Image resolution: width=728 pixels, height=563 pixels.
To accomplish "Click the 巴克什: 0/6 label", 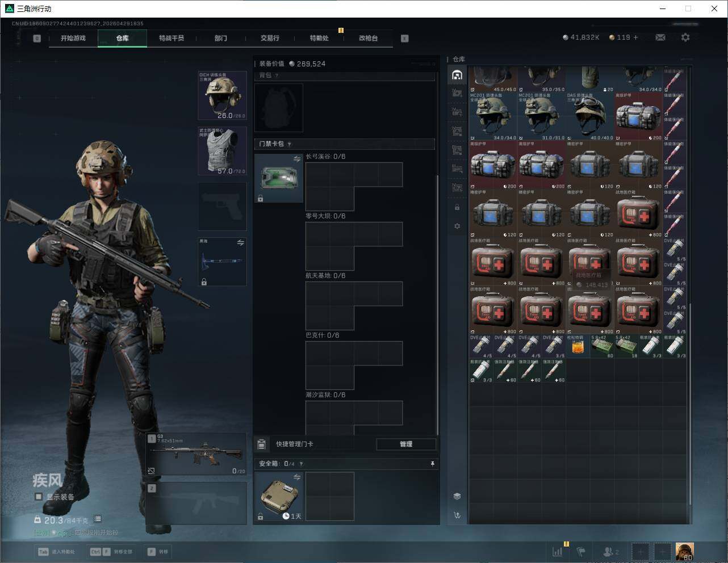I will 323,335.
